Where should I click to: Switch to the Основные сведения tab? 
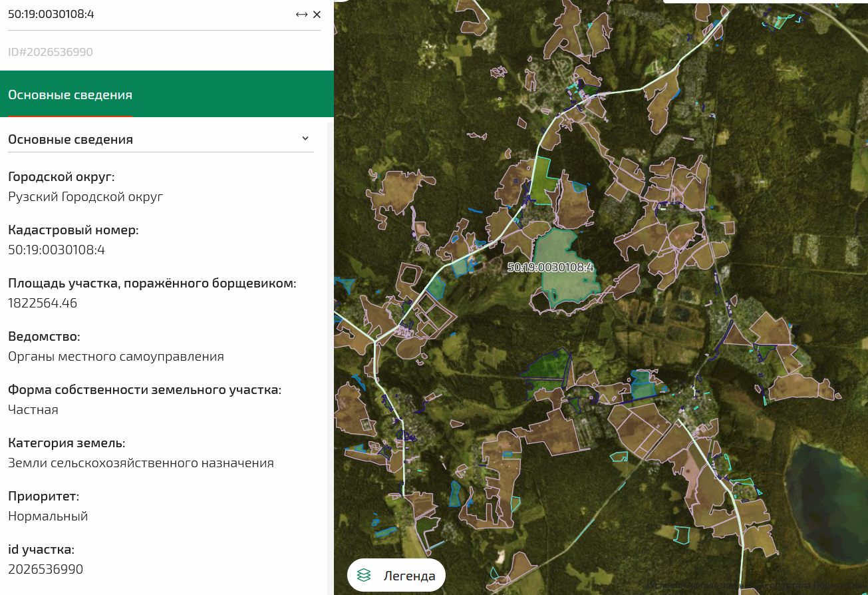[70, 94]
